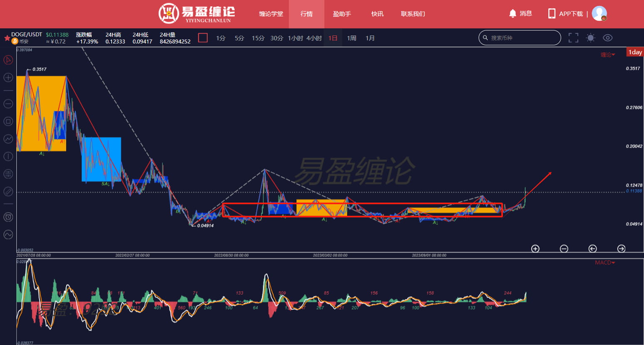Click the 搜索币种 search input field

(520, 37)
